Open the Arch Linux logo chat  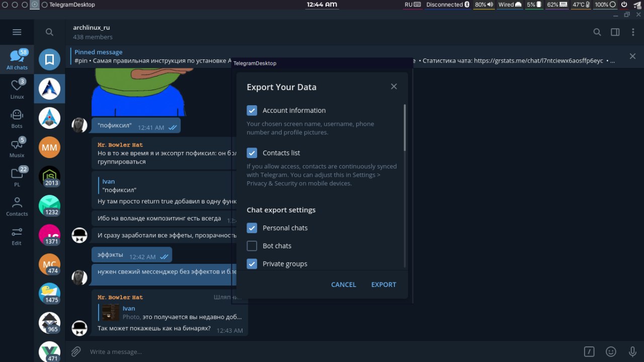[49, 89]
